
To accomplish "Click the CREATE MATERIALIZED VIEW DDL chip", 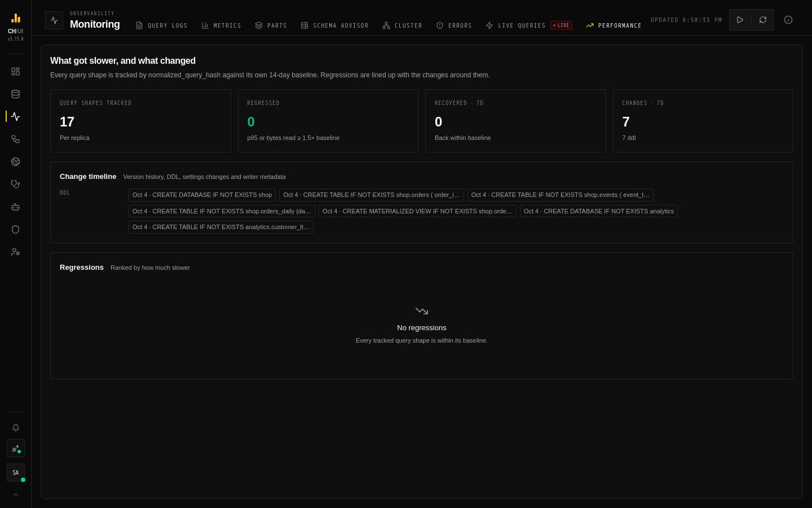I will click(417, 211).
